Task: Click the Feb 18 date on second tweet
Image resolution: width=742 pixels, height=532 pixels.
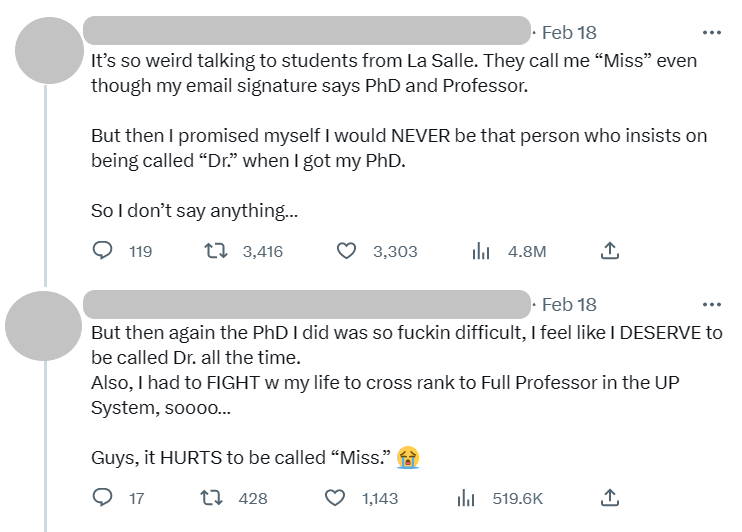Action: [x=569, y=304]
